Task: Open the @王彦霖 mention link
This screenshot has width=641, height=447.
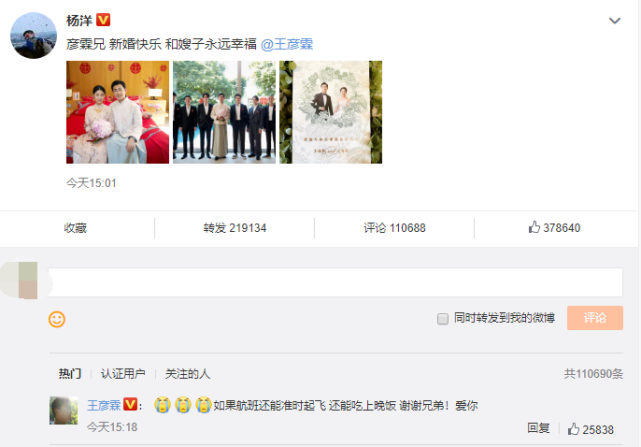Action: (287, 44)
